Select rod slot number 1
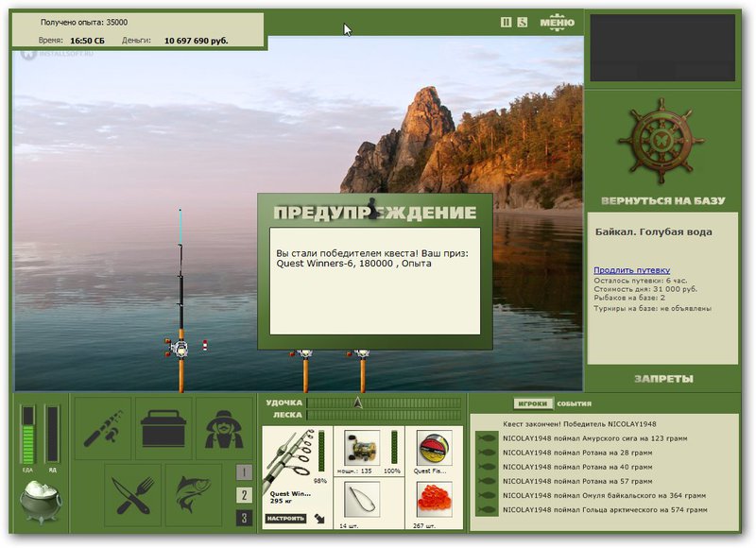The width and height of the screenshot is (756, 548). [x=244, y=472]
